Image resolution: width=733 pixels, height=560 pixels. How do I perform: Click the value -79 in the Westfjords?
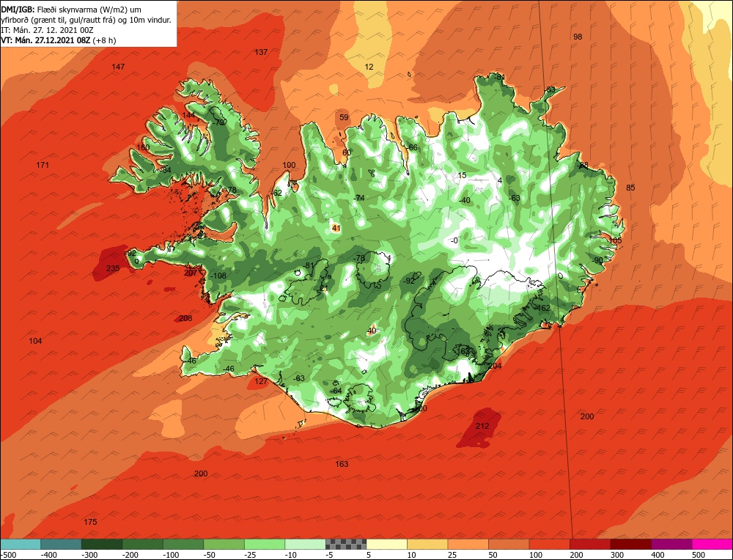(x=218, y=122)
